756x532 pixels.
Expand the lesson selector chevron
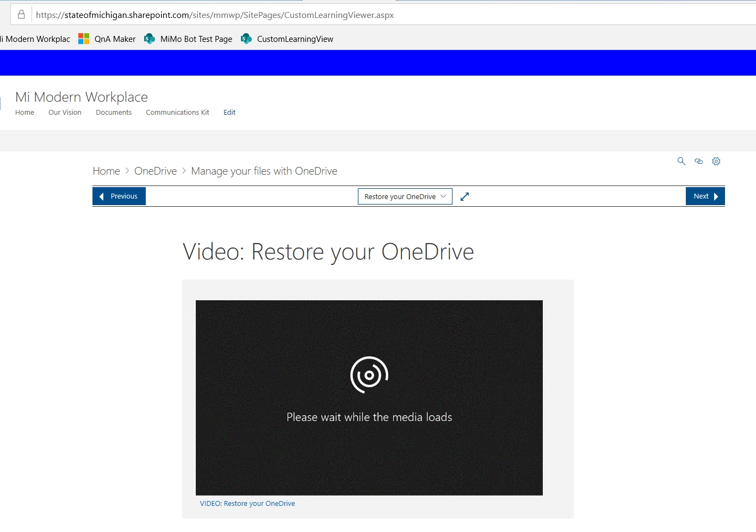444,196
